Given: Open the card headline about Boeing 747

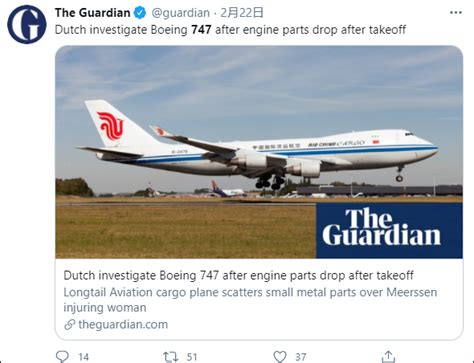Looking at the screenshot, I should [238, 275].
